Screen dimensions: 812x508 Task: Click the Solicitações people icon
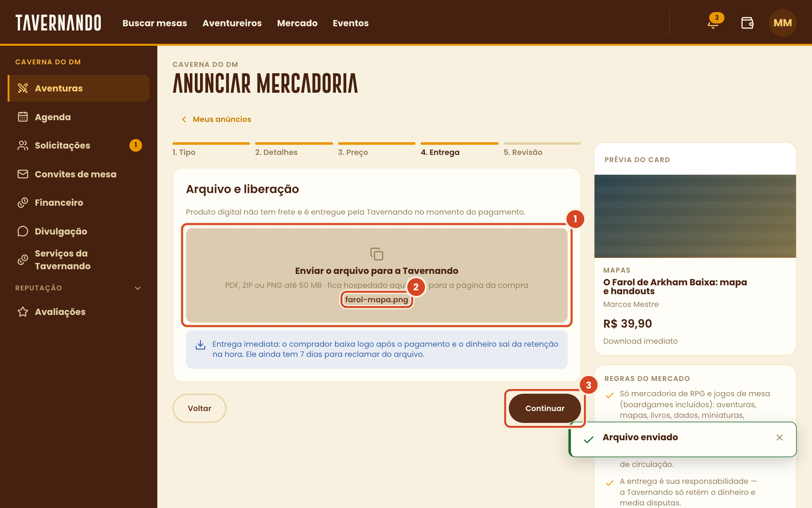coord(23,145)
